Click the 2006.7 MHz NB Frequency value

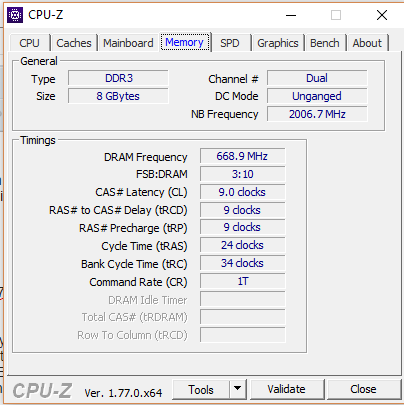pos(317,114)
